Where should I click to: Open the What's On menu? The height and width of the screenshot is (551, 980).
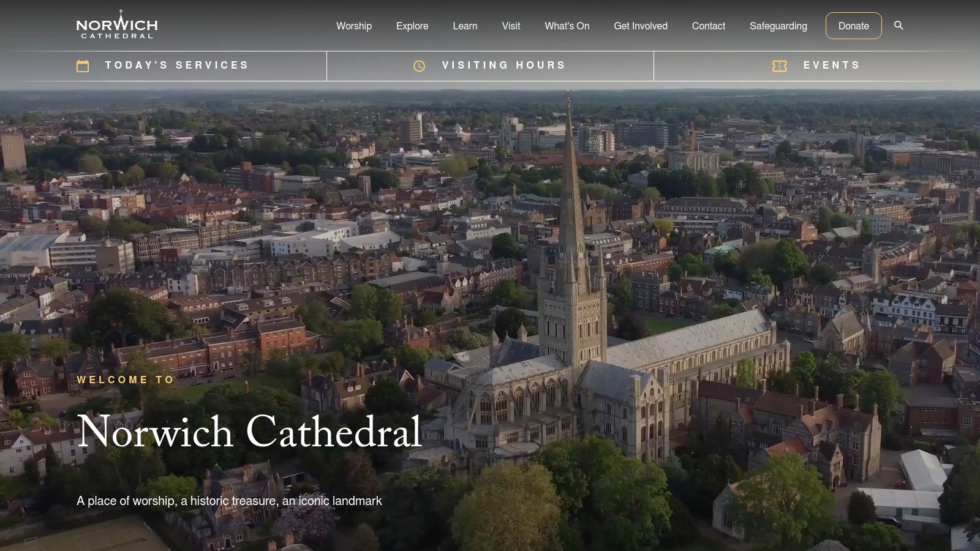coord(567,26)
